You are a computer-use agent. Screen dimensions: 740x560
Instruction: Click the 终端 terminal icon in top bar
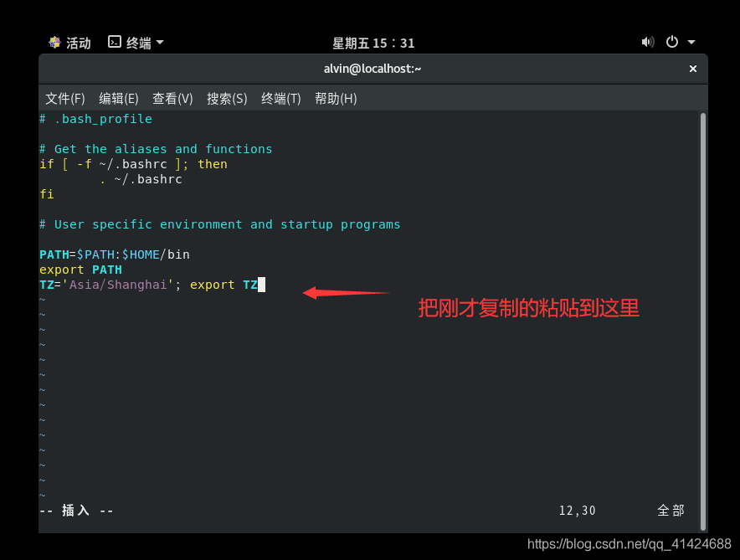pos(115,42)
